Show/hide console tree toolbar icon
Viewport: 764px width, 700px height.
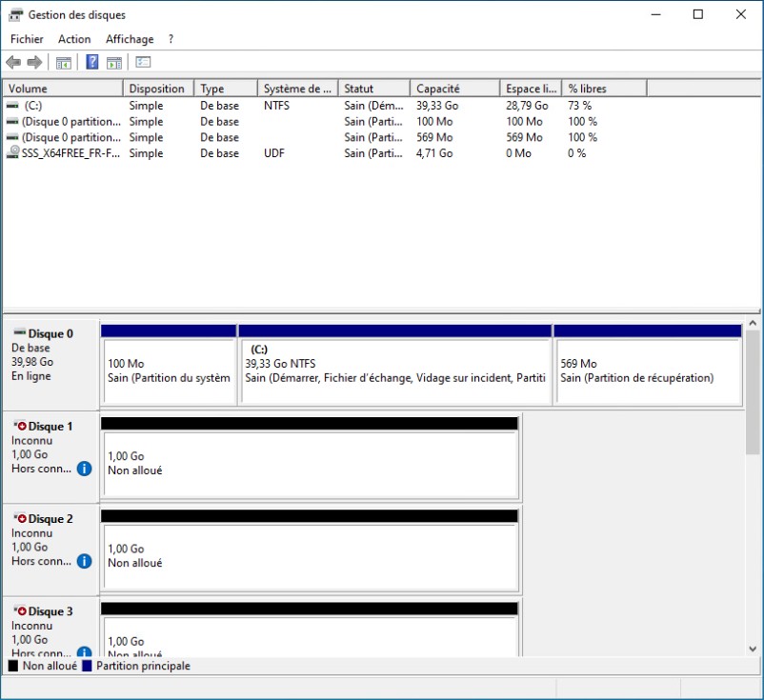(63, 62)
